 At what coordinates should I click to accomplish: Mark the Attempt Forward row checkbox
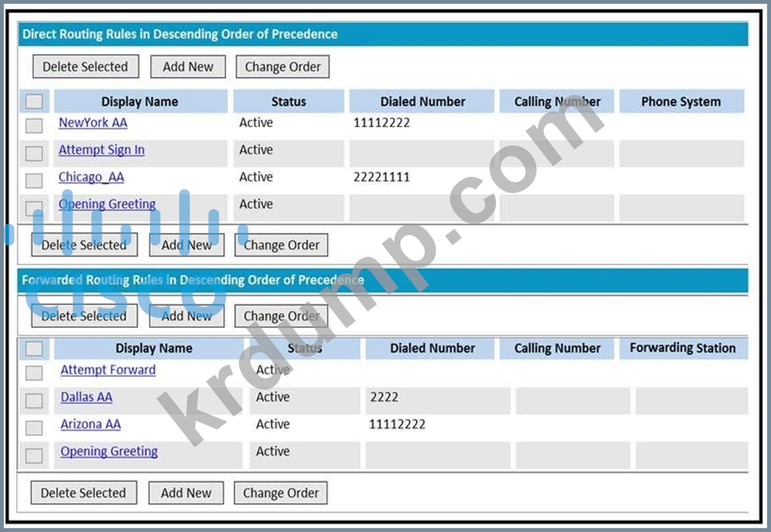click(x=34, y=373)
